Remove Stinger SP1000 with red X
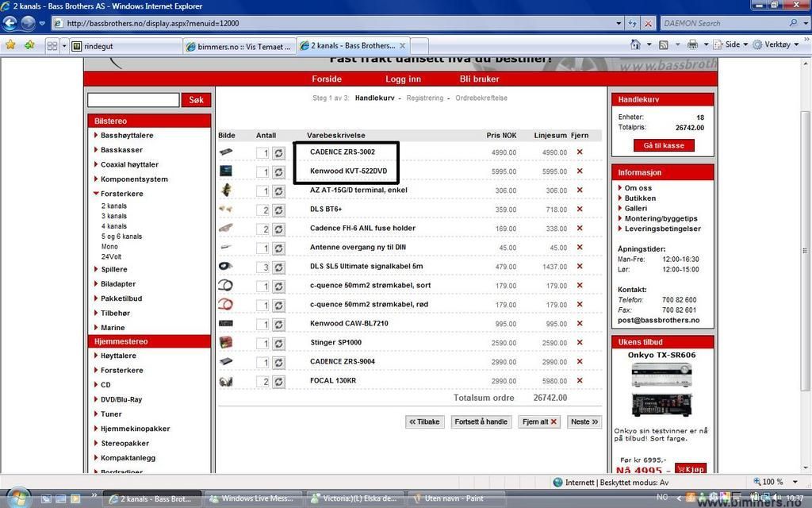The image size is (812, 508). tap(580, 343)
